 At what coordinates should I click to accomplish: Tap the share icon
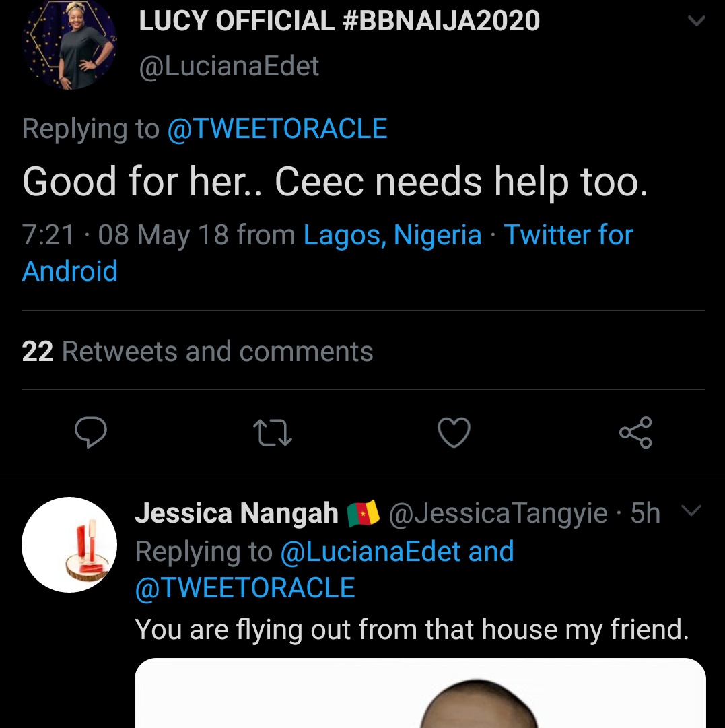coord(635,432)
